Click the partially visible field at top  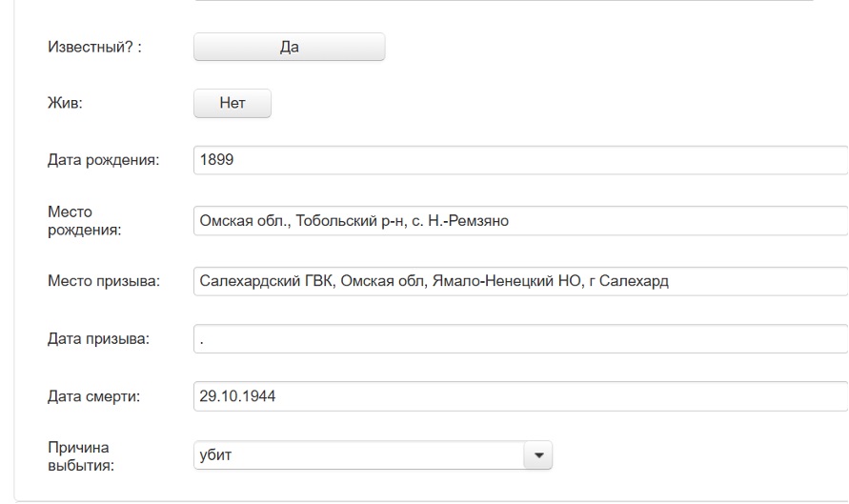pos(505,2)
